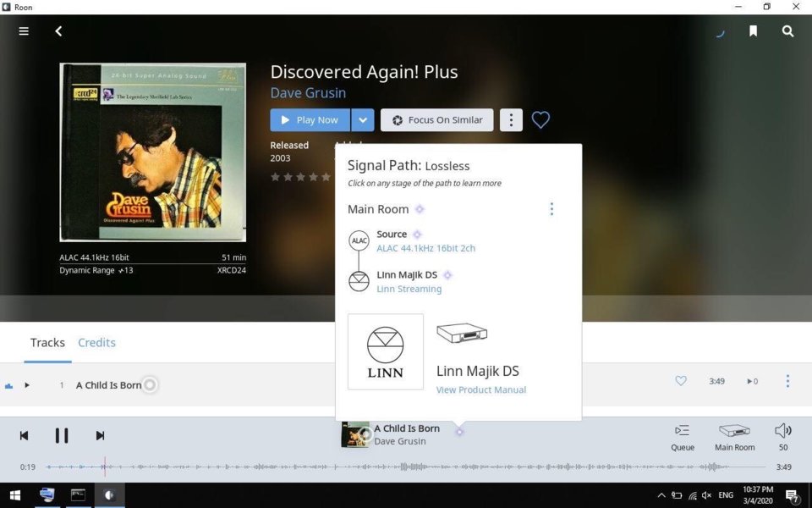Select the Tracks tab
Image resolution: width=812 pixels, height=508 pixels.
(47, 343)
